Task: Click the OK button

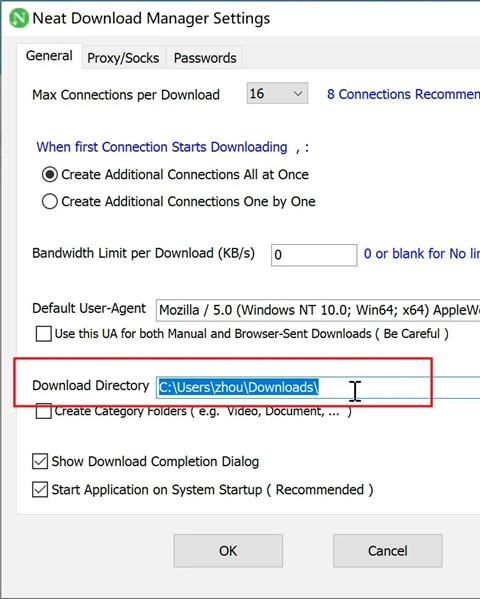Action: click(228, 551)
